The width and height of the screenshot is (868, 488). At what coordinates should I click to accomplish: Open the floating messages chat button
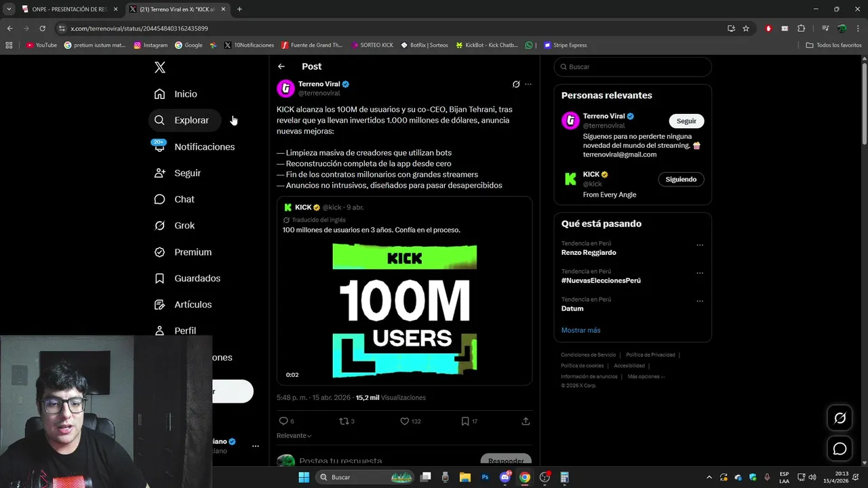840,449
